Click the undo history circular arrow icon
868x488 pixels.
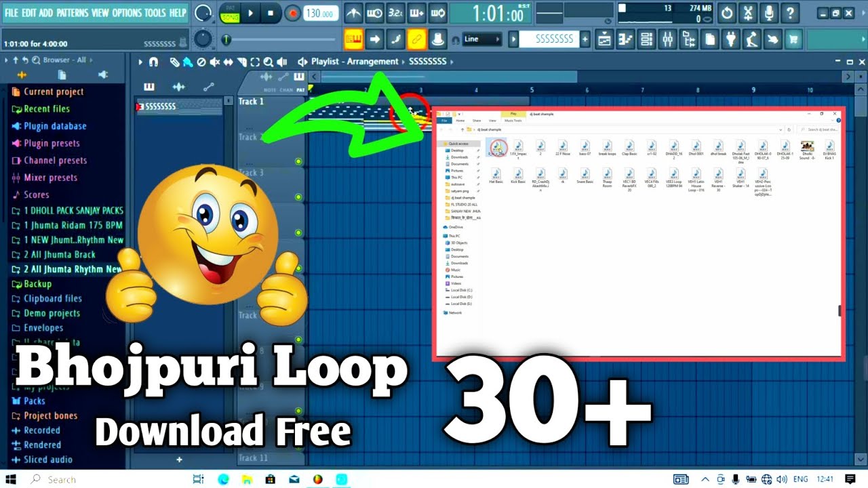coord(727,13)
